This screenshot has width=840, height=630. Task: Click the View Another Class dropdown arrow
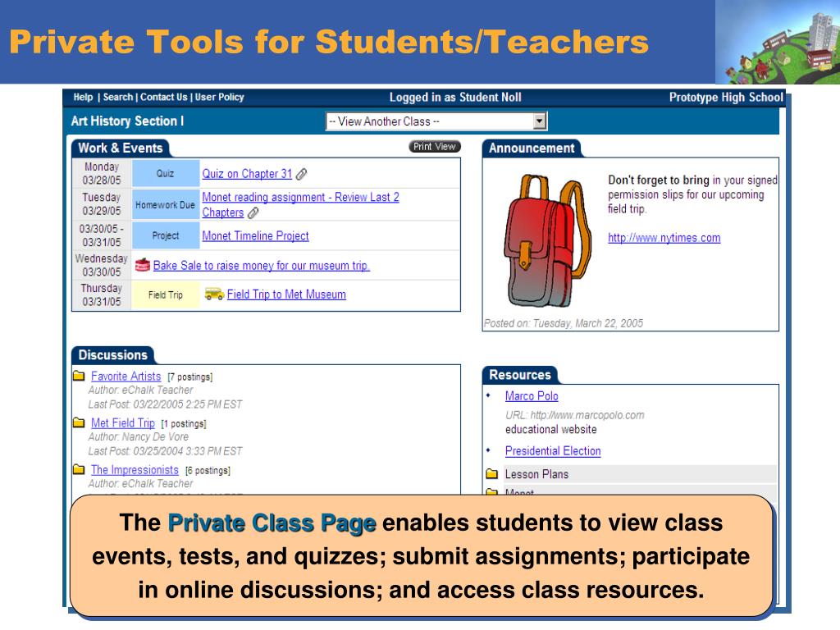(540, 121)
